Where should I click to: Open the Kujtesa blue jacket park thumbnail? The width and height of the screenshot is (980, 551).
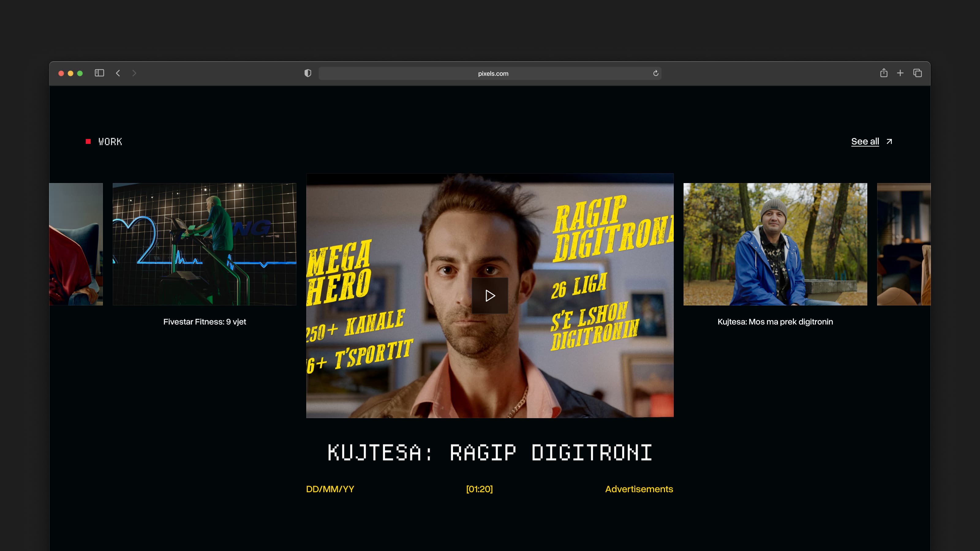coord(775,244)
